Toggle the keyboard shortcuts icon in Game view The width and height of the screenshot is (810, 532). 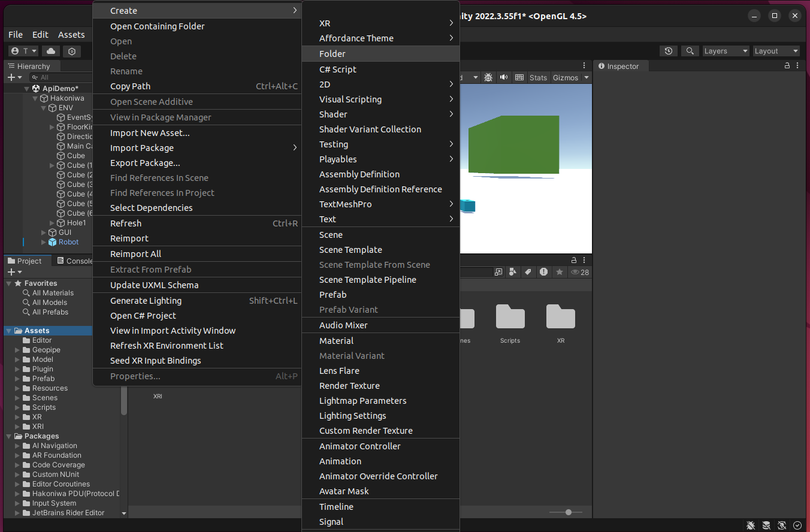point(519,77)
